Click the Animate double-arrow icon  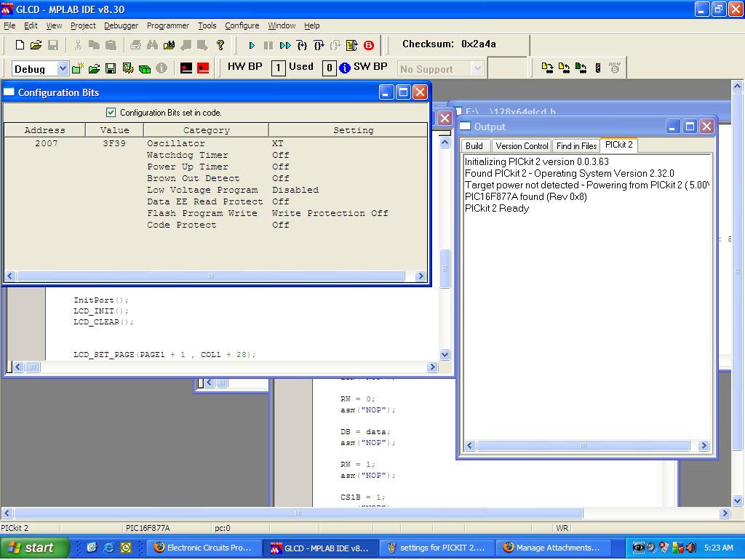tap(285, 45)
